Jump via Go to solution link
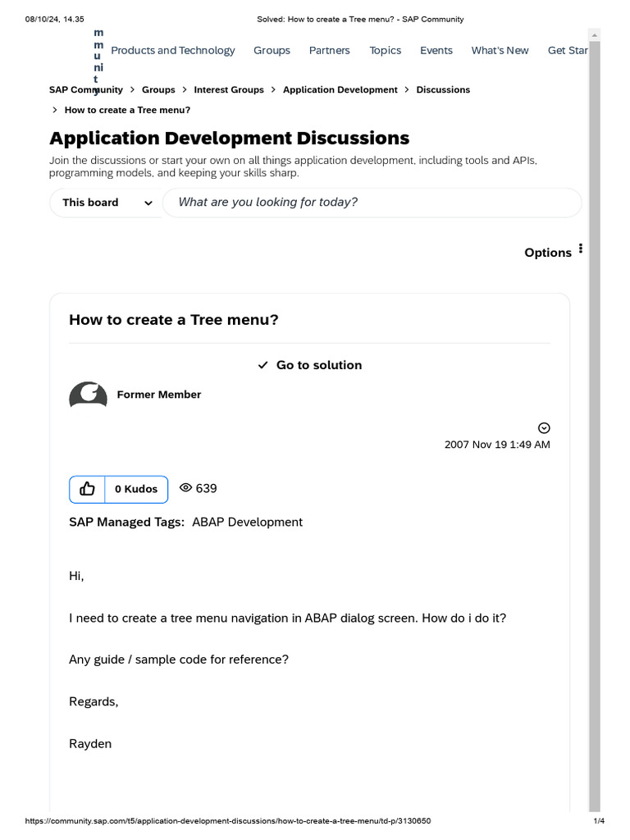 click(x=319, y=365)
